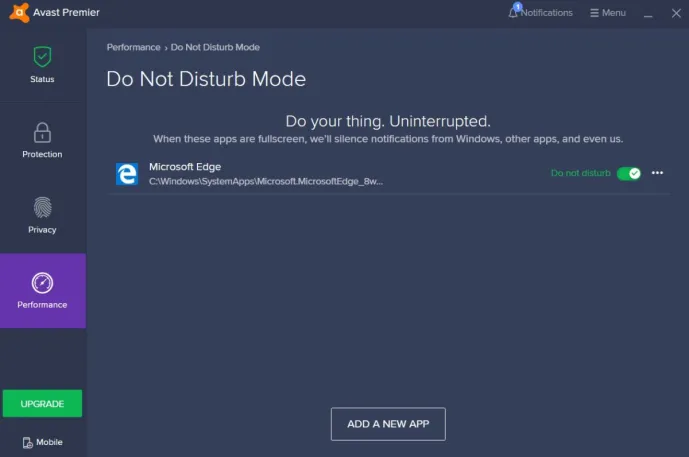The image size is (689, 457).
Task: Open the Protection section
Action: 42,140
